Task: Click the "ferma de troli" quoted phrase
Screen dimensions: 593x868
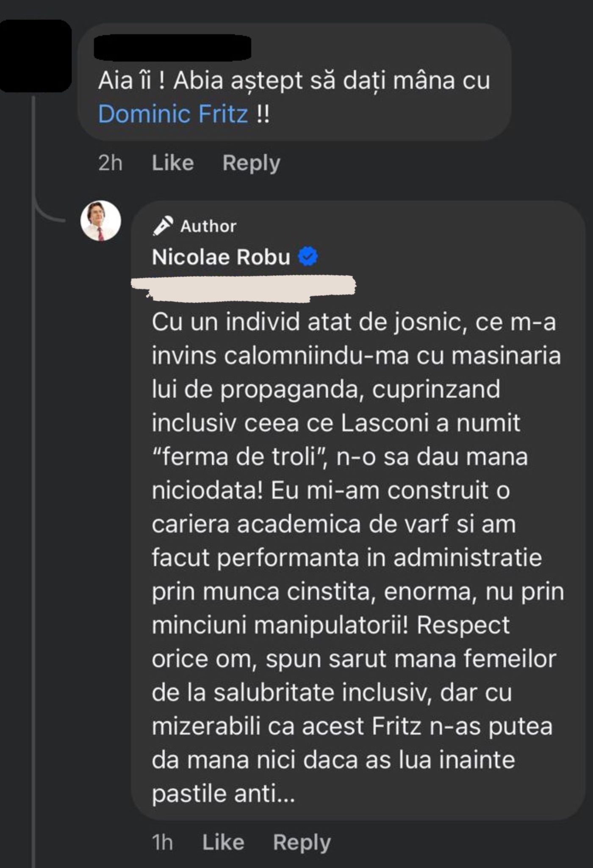Action: (x=239, y=457)
